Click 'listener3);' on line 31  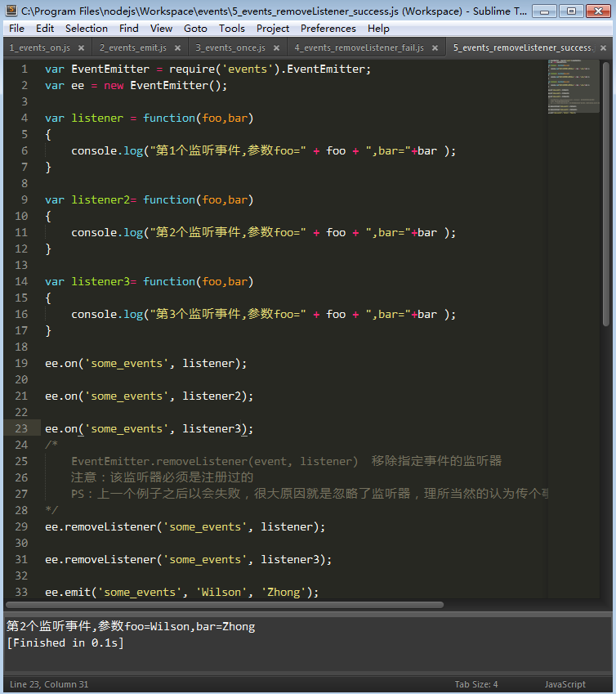click(296, 559)
